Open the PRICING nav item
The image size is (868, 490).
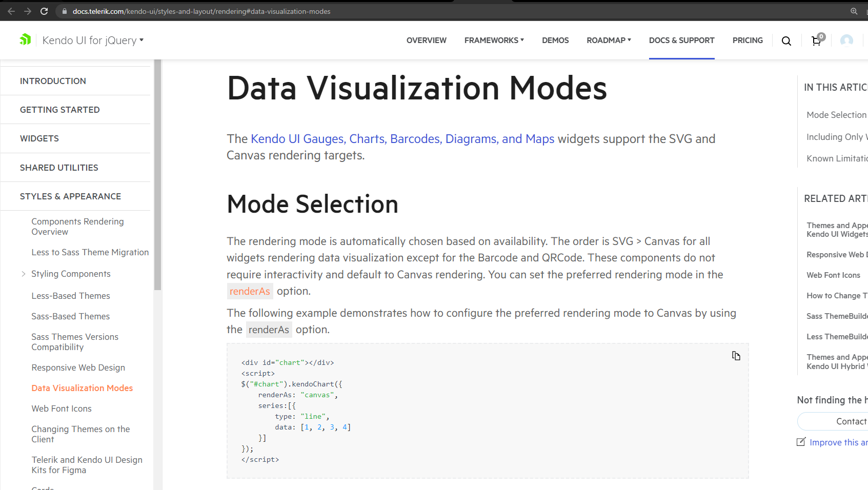[748, 40]
